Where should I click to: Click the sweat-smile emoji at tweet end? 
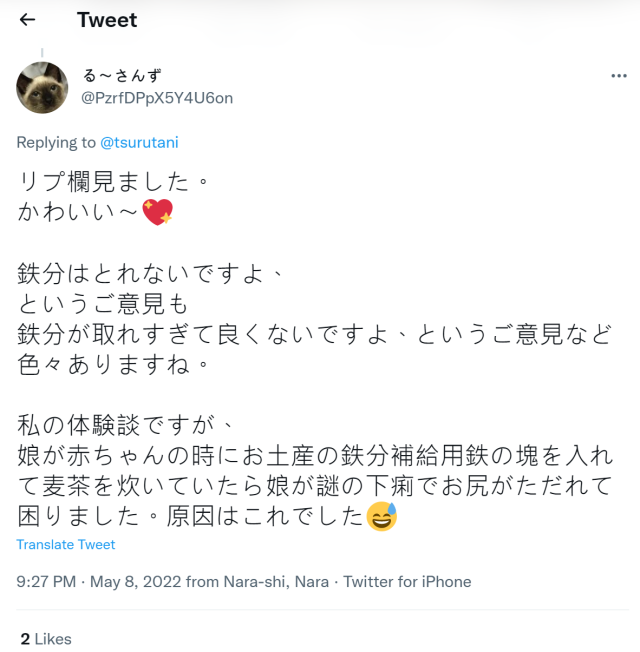click(382, 518)
